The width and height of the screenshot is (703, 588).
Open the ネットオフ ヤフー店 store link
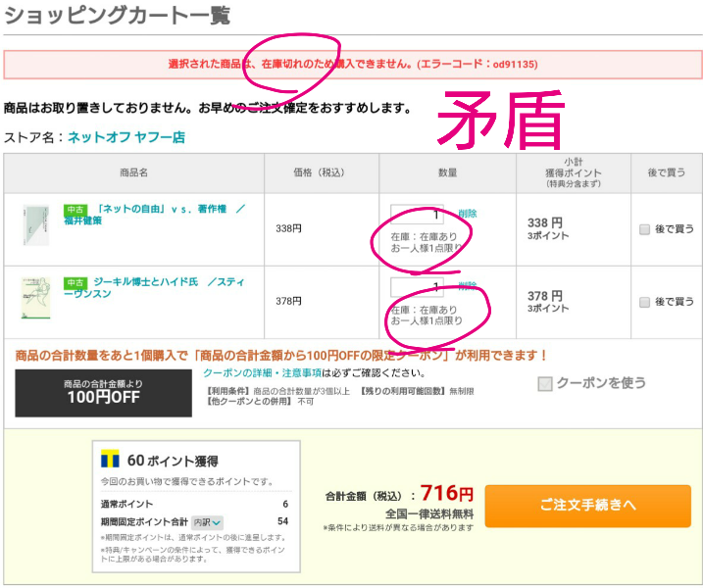126,138
